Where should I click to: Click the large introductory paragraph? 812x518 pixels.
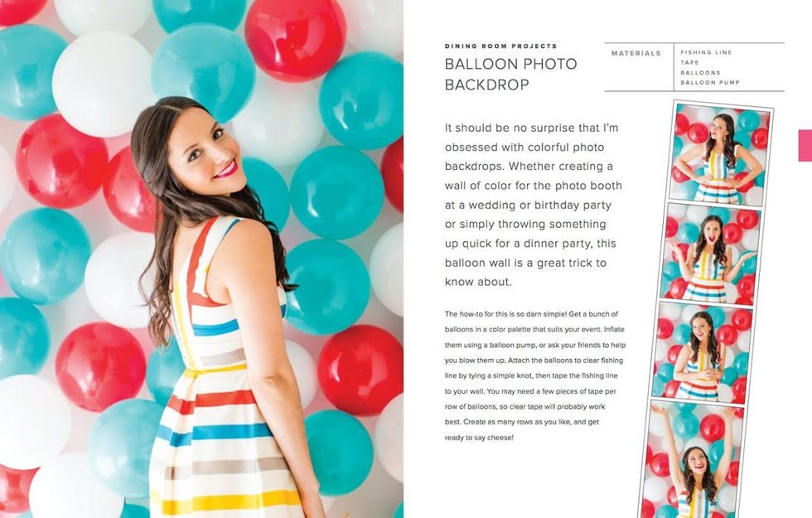point(534,205)
